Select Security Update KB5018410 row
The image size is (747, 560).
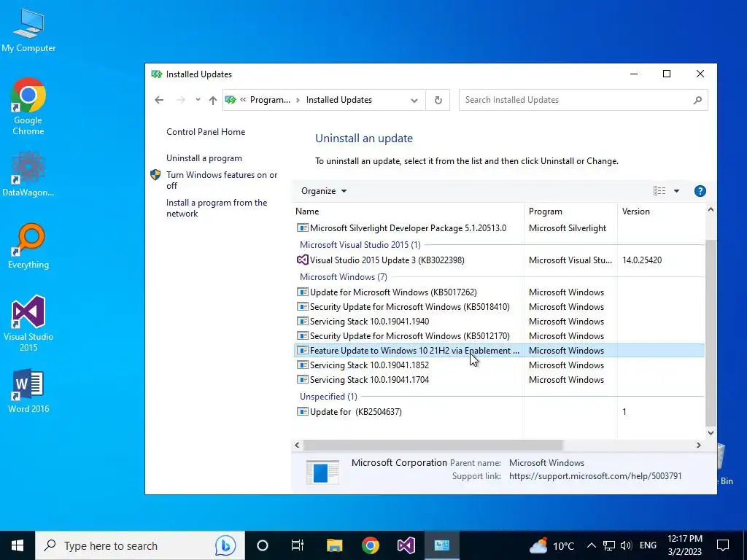(499, 307)
